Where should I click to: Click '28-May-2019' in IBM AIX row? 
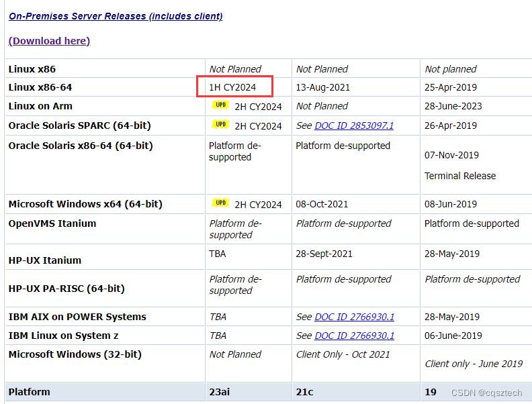(x=452, y=317)
